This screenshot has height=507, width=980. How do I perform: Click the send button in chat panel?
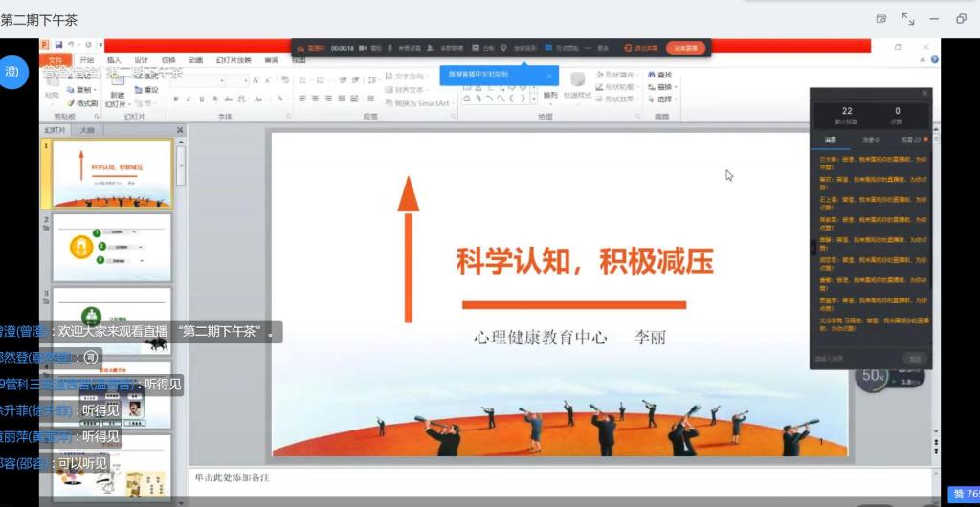[x=915, y=359]
